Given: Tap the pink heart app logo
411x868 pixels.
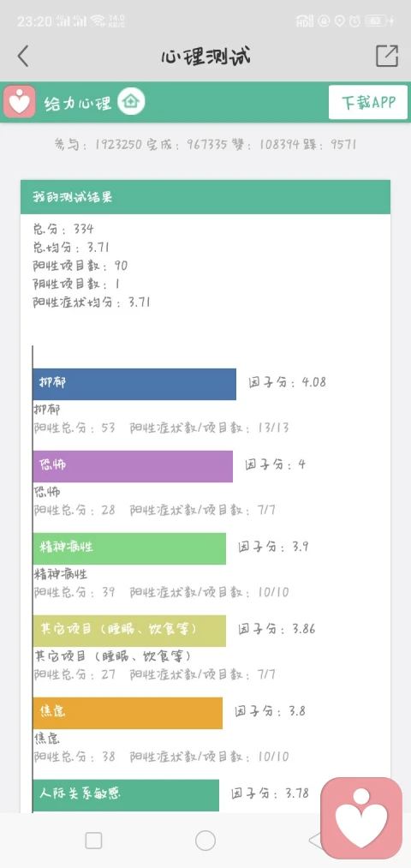Looking at the screenshot, I should pos(20,102).
